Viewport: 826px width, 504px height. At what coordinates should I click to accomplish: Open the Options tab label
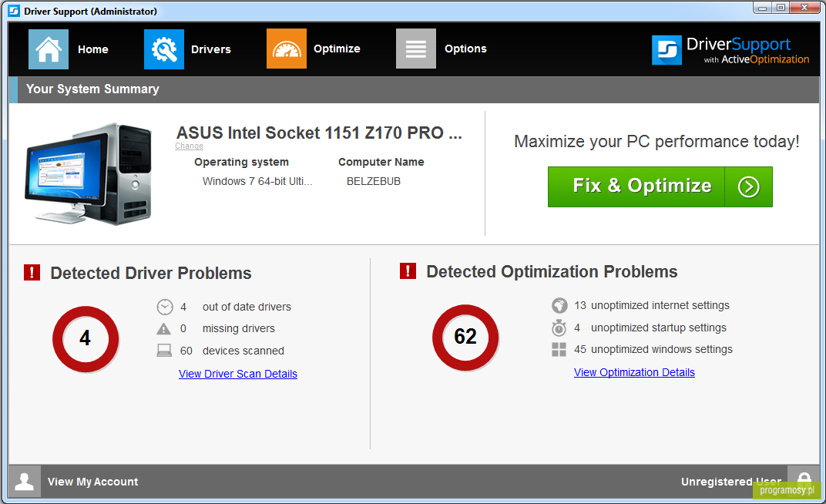465,49
